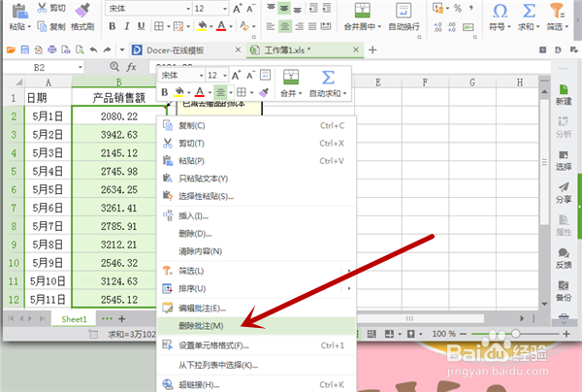Click the open folder icon in quick toolbar
This screenshot has height=392, width=582.
(11, 49)
